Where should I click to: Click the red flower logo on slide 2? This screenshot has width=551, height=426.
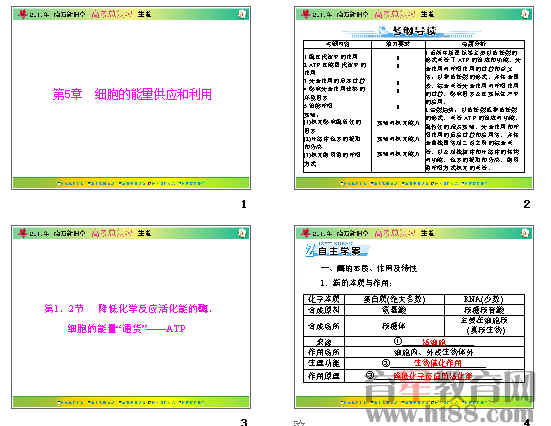click(306, 14)
